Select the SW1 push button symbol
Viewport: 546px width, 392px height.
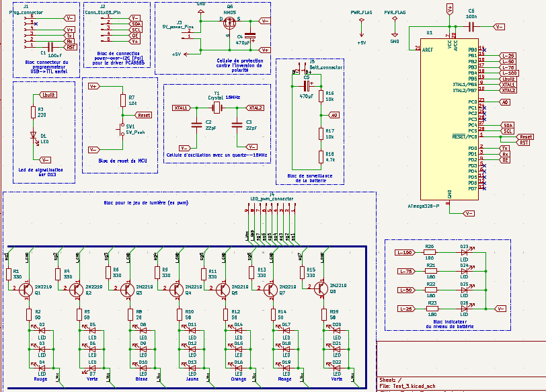tap(122, 127)
